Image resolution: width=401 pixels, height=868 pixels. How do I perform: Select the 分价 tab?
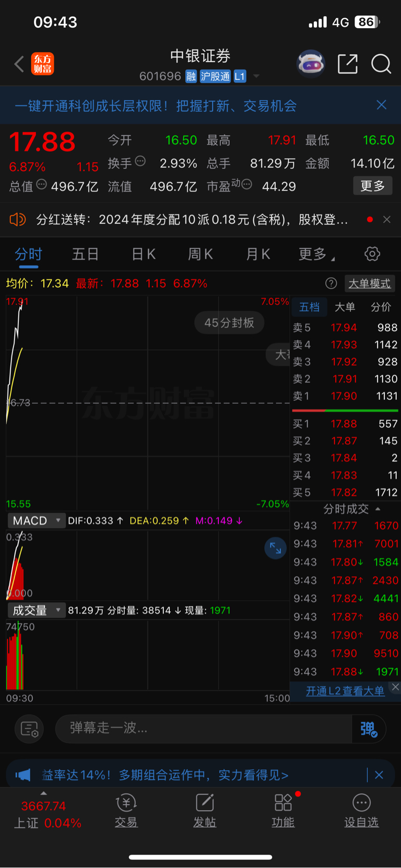tap(381, 307)
